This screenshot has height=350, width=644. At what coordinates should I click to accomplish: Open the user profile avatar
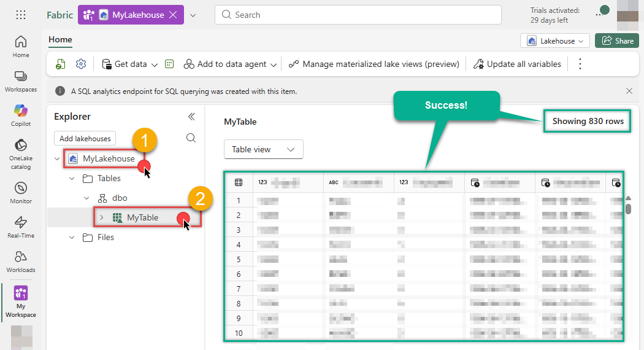click(627, 15)
